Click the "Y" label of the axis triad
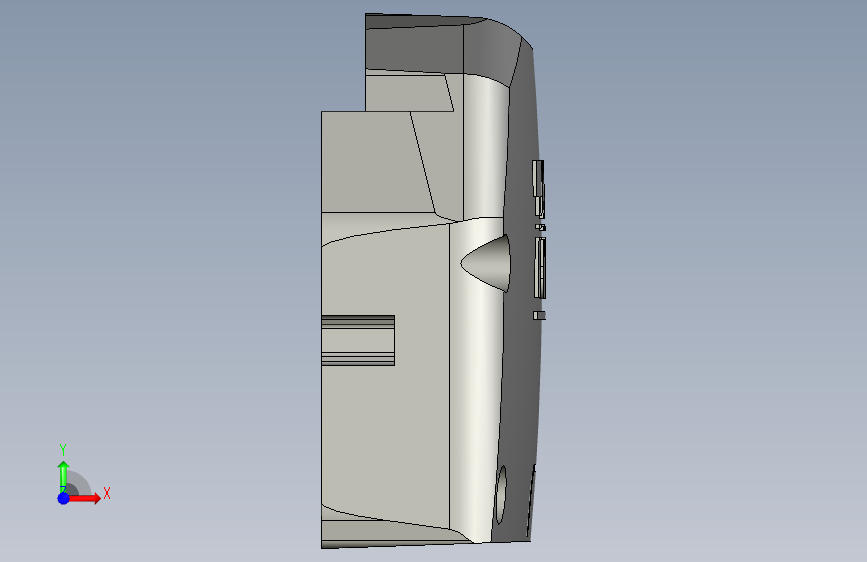This screenshot has height=562, width=867. coord(63,450)
